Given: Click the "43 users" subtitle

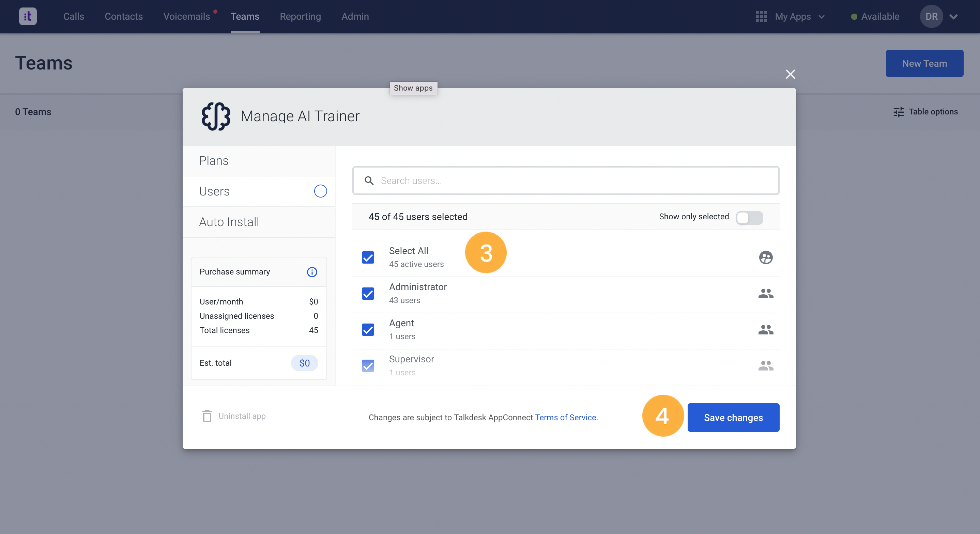Looking at the screenshot, I should coord(404,300).
